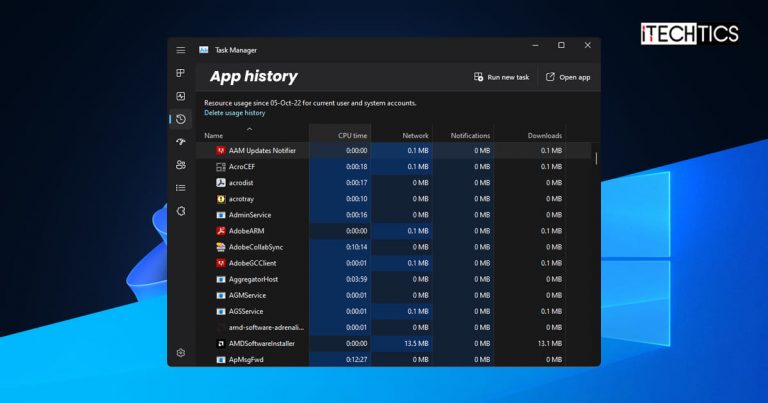Click the AcroCEF row icon

pos(221,166)
